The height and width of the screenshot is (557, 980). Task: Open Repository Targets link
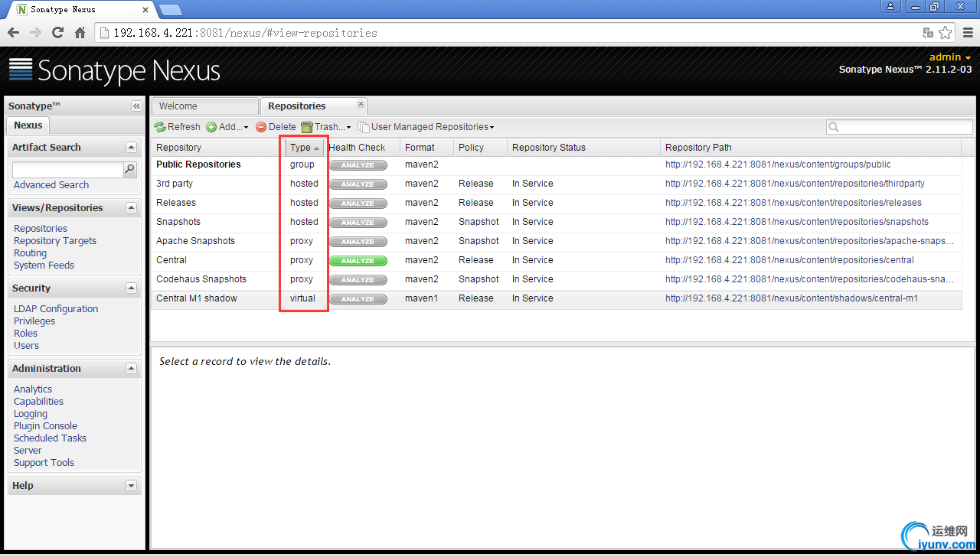tap(55, 241)
